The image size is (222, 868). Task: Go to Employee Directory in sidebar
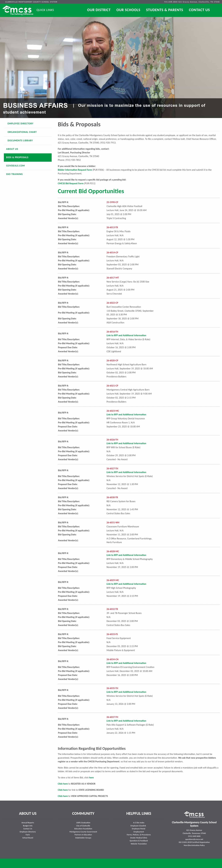coord(20,124)
